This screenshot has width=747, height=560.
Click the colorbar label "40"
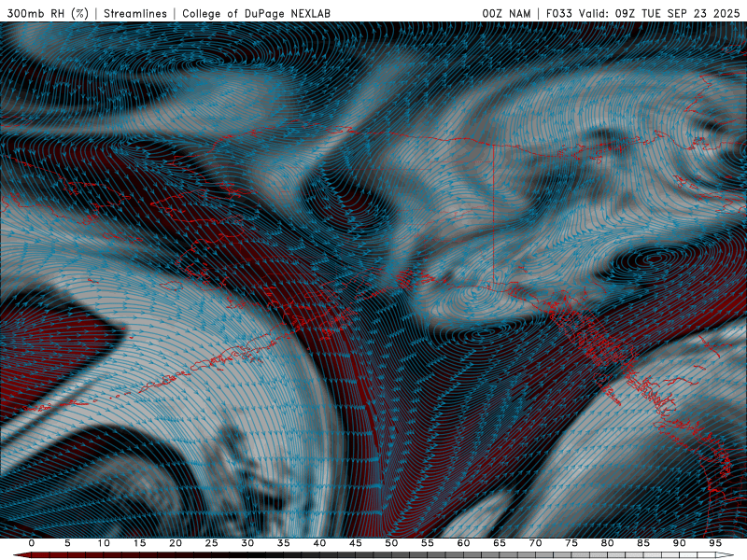pos(319,543)
